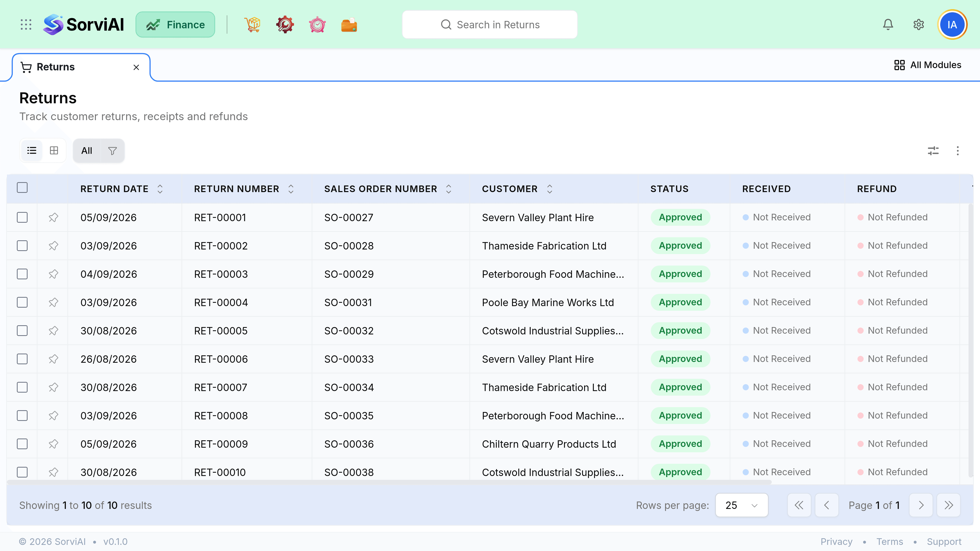Toggle the select-all rows checkbox
This screenshot has height=551, width=980.
(22, 188)
